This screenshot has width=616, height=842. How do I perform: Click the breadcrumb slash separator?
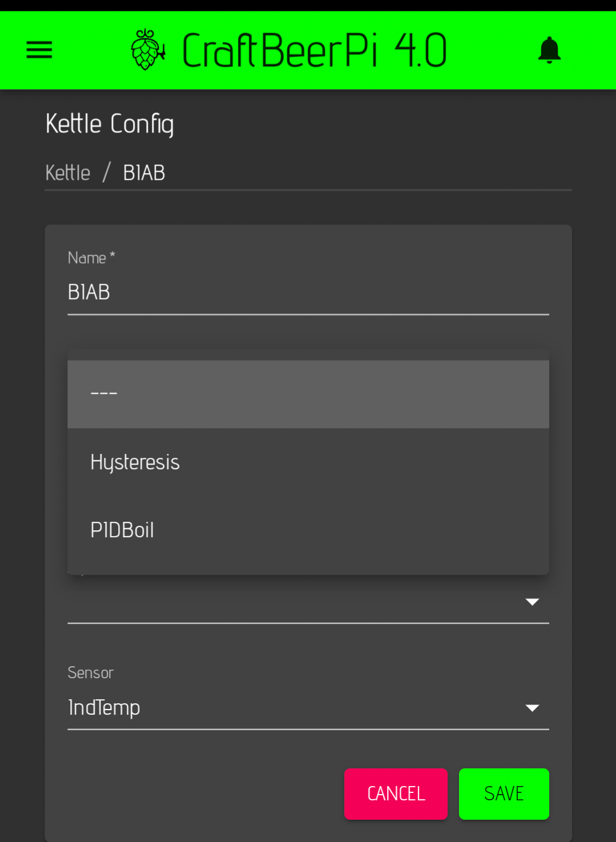(106, 172)
